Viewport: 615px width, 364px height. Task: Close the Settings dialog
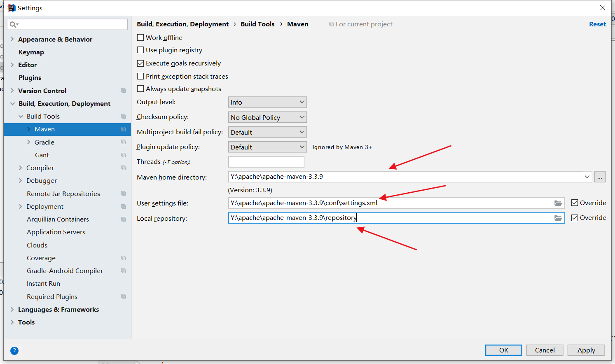click(x=603, y=8)
